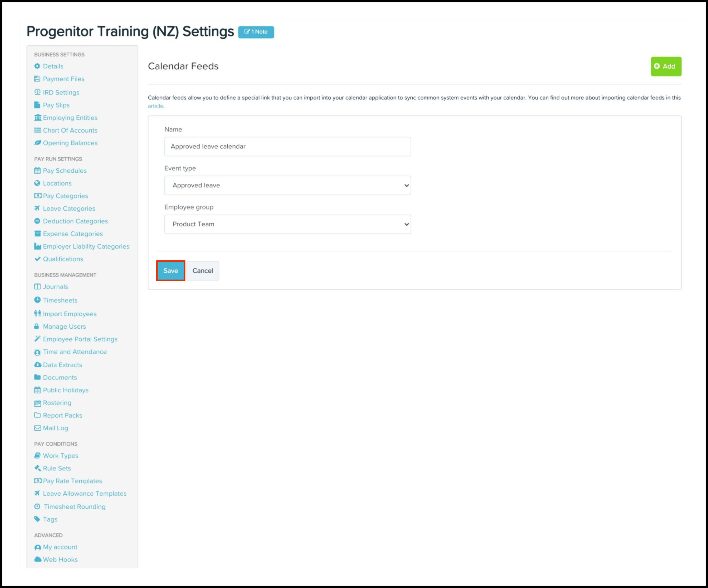Screen dimensions: 708x588
Task: Cancel the calendar feed form
Action: pyautogui.click(x=203, y=271)
